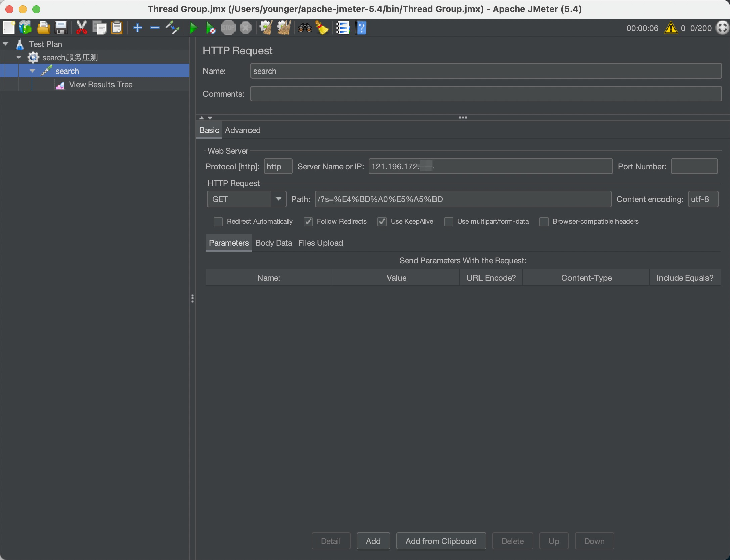Image resolution: width=730 pixels, height=560 pixels.
Task: Open the Templates icon
Action: [26, 28]
